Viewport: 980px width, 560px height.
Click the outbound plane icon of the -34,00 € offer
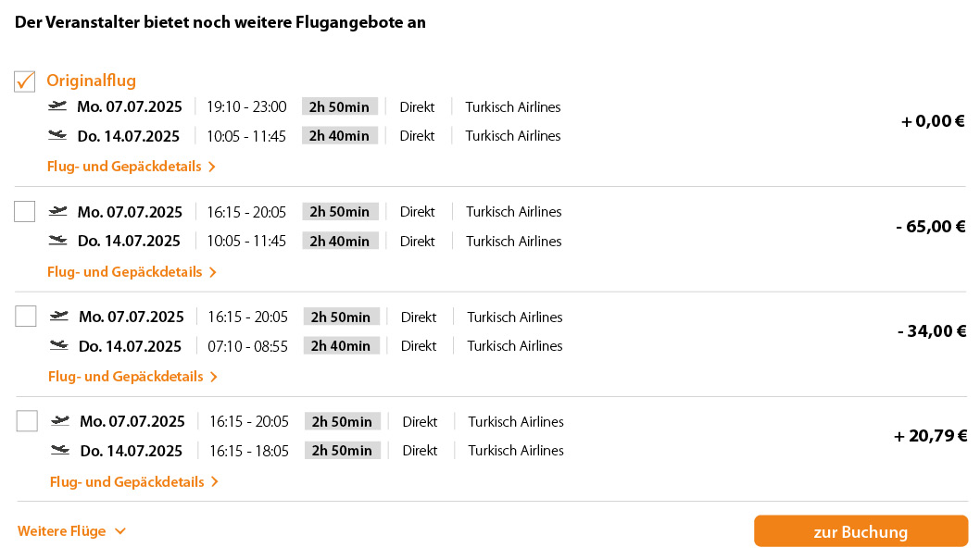click(x=59, y=317)
